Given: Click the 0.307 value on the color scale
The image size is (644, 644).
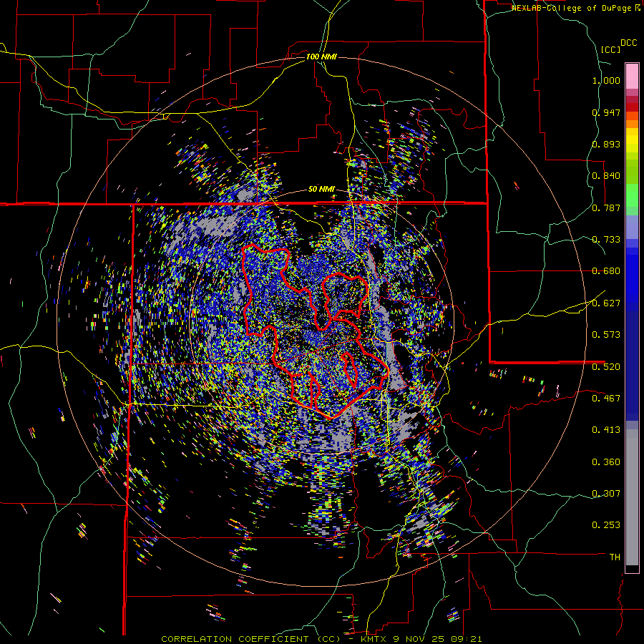Looking at the screenshot, I should tap(606, 494).
